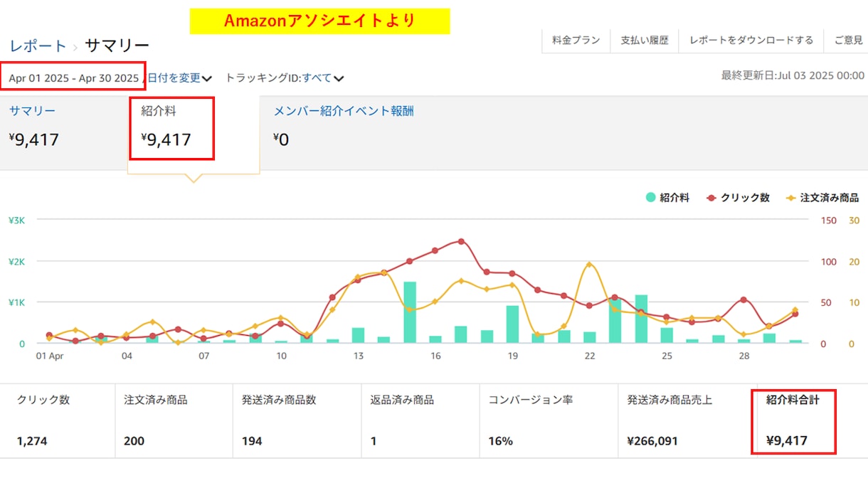Viewport: 868px width, 488px height.
Task: Click 注文済み商品 200 stat cell
Action: [x=174, y=421]
